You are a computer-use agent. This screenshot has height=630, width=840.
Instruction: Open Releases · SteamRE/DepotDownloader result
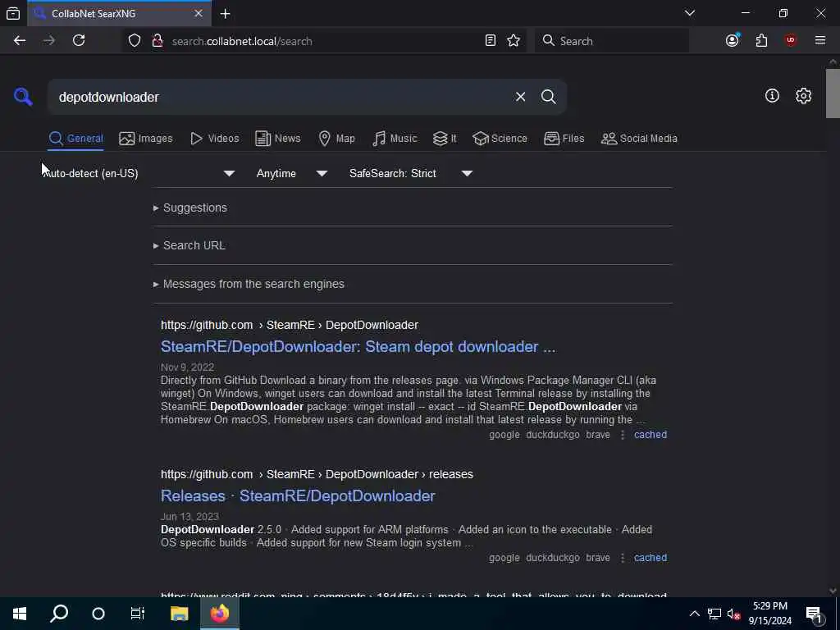click(x=298, y=495)
